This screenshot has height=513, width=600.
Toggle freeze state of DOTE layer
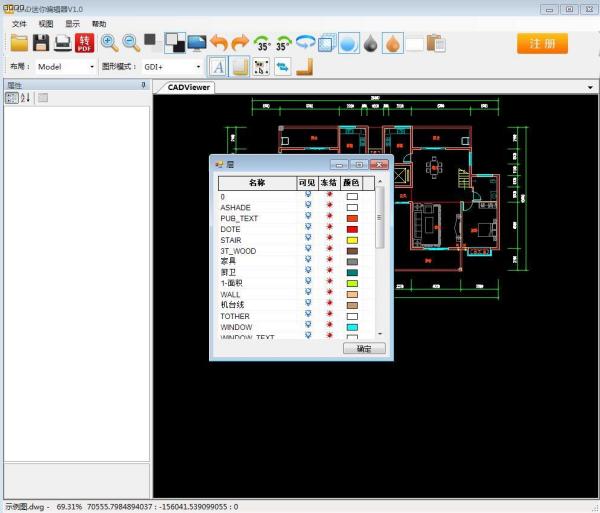(330, 229)
